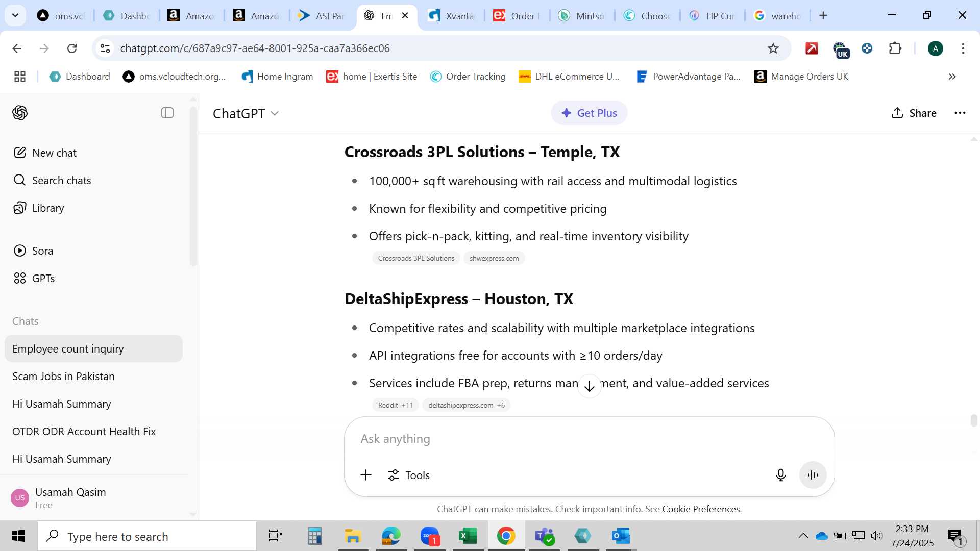The width and height of the screenshot is (980, 551).
Task: Click the site information icon in address bar
Action: pyautogui.click(x=105, y=48)
